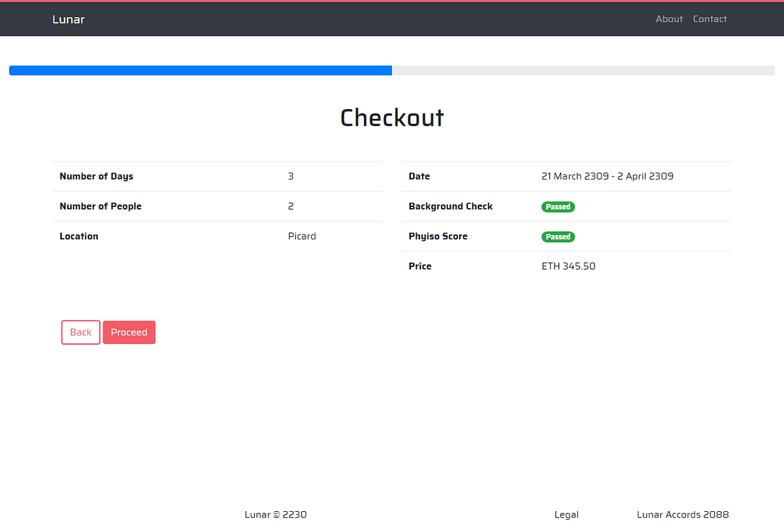Click the Back button
This screenshot has width=784, height=532.
point(80,332)
